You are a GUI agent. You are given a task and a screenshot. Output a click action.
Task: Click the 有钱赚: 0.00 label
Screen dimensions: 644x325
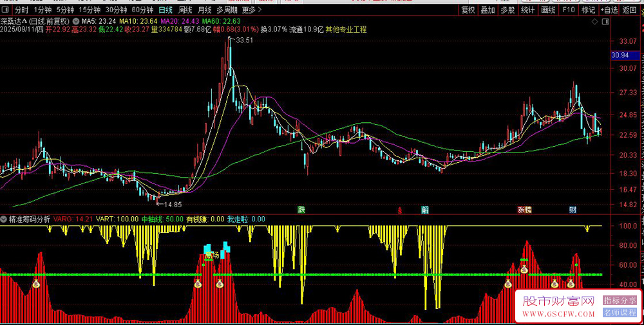(205, 219)
